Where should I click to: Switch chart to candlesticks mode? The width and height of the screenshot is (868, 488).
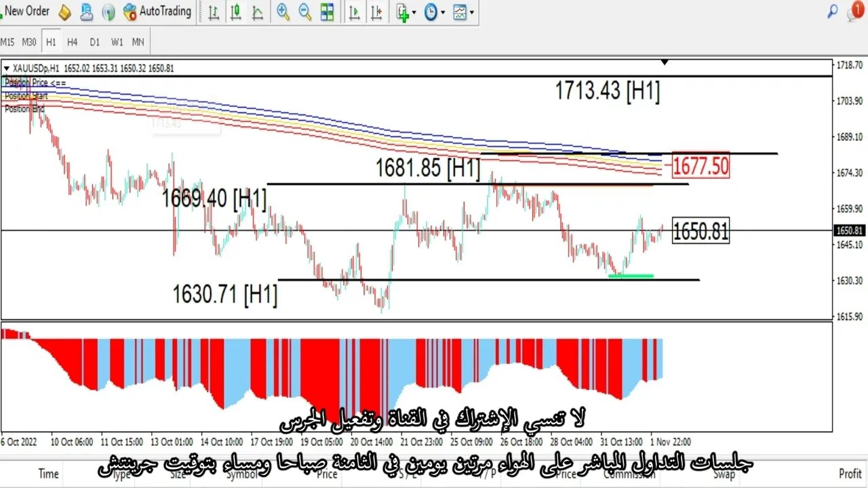coord(236,12)
